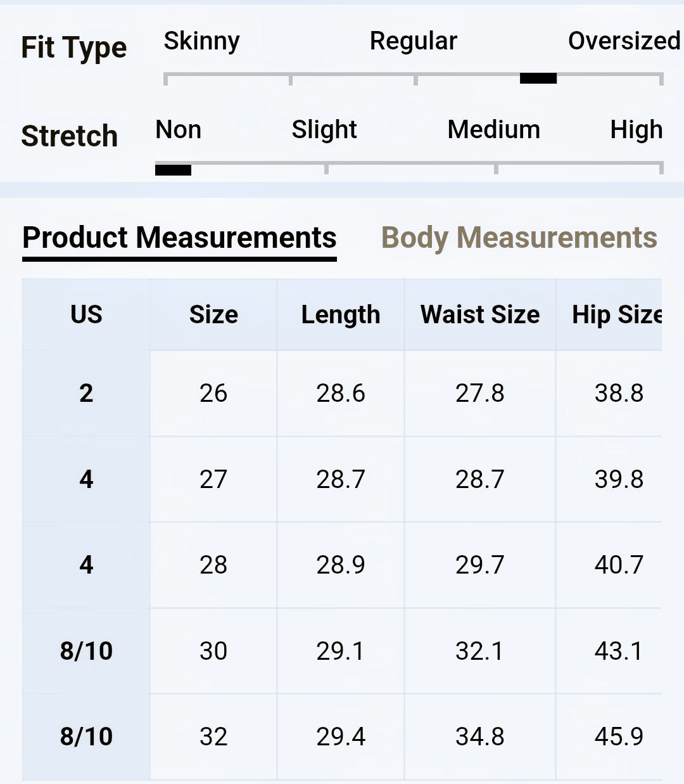Click the black Fit Type slider marker
Viewport: 684px width, 784px height.
pyautogui.click(x=538, y=78)
